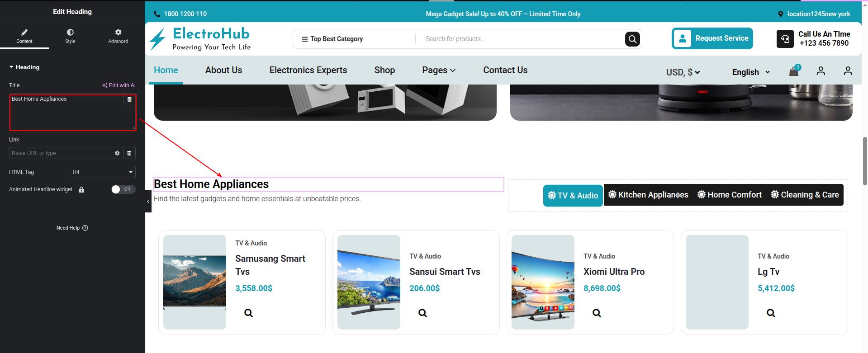Toggle the Animated Headline widget switch
Screen dimensions: 868x353
click(123, 189)
